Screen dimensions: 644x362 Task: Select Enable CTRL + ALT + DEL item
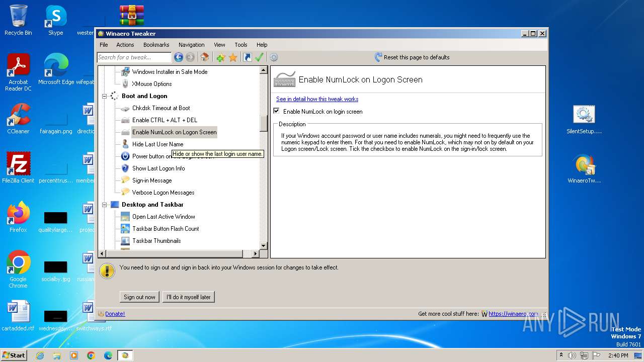165,120
